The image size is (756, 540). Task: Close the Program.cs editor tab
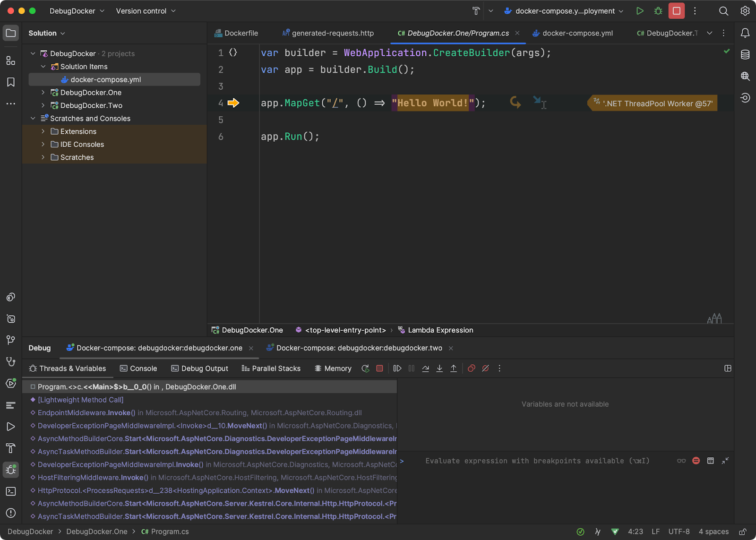(x=517, y=33)
